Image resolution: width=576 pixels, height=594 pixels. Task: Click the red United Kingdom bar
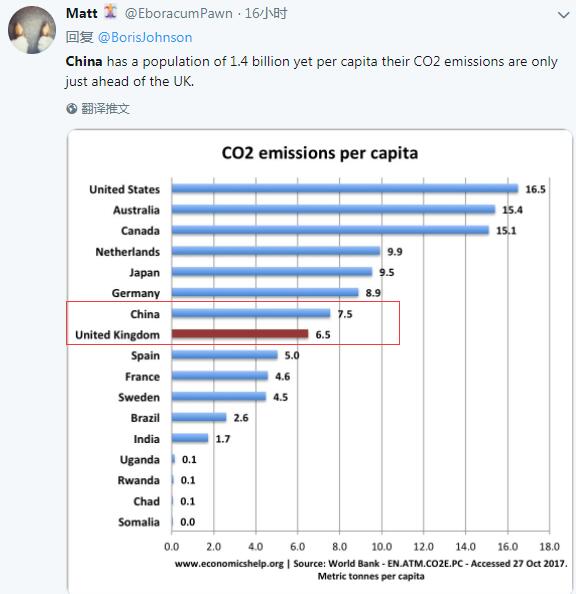pyautogui.click(x=240, y=334)
